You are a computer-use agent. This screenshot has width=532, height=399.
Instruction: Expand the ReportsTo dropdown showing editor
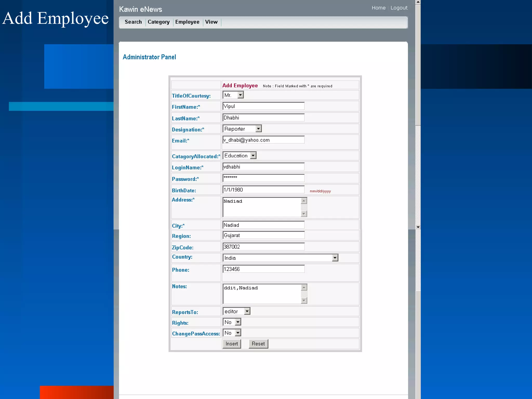(236, 311)
